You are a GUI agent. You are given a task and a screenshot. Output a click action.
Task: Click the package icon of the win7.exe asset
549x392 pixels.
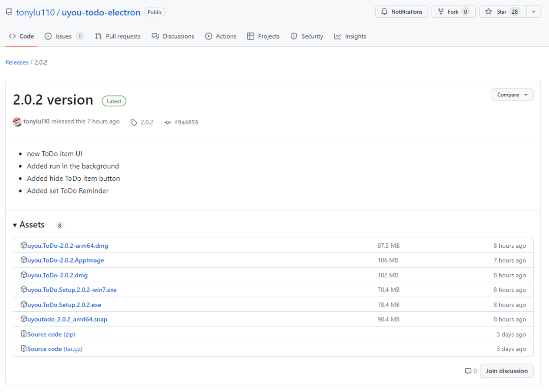pos(24,289)
